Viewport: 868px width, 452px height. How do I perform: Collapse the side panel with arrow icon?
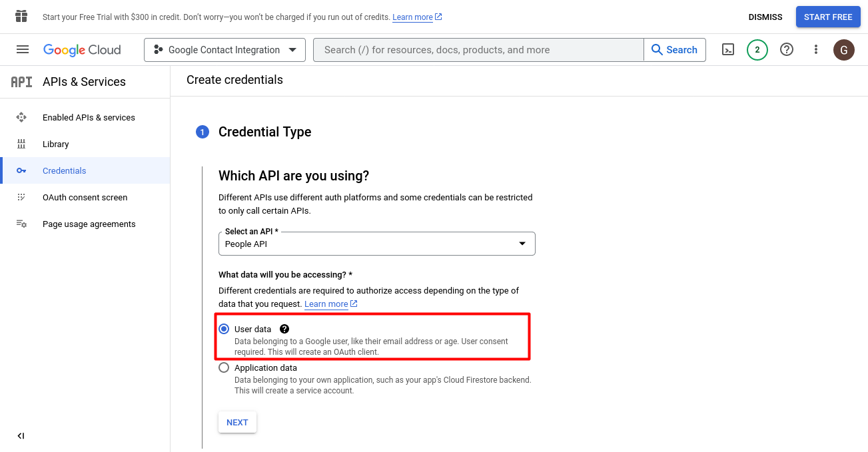(21, 436)
